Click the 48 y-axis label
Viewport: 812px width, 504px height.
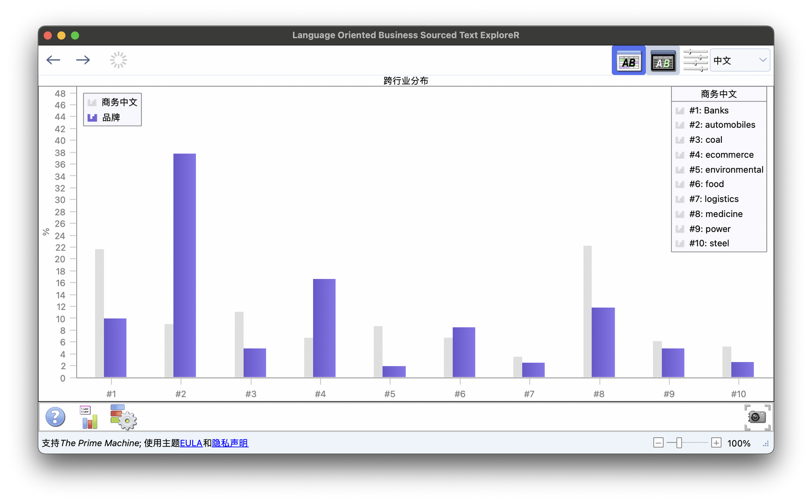(60, 93)
